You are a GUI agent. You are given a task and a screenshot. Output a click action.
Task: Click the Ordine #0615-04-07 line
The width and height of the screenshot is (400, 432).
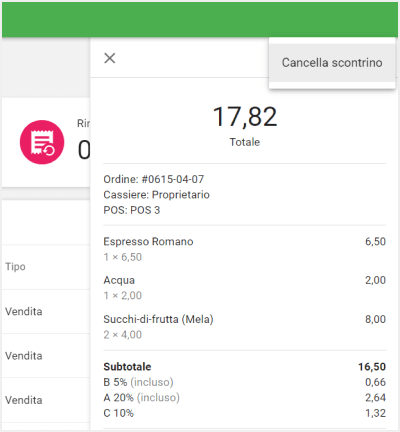pyautogui.click(x=154, y=179)
